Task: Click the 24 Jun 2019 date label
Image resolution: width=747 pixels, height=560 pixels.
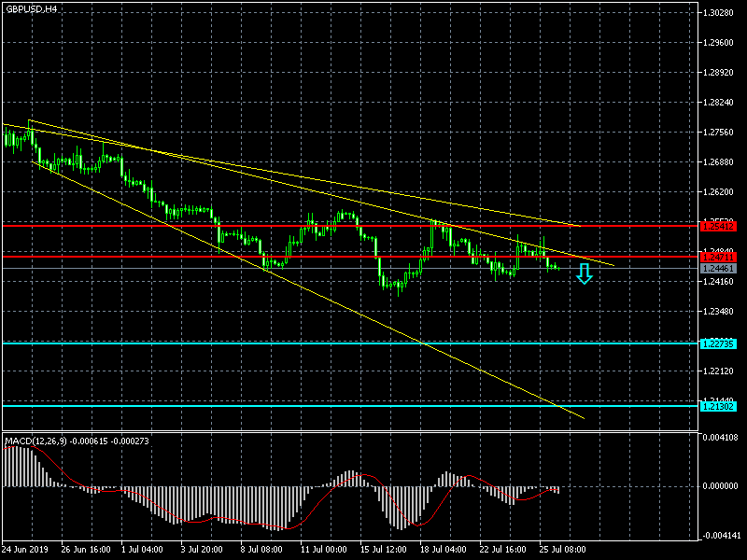Action: pyautogui.click(x=24, y=550)
